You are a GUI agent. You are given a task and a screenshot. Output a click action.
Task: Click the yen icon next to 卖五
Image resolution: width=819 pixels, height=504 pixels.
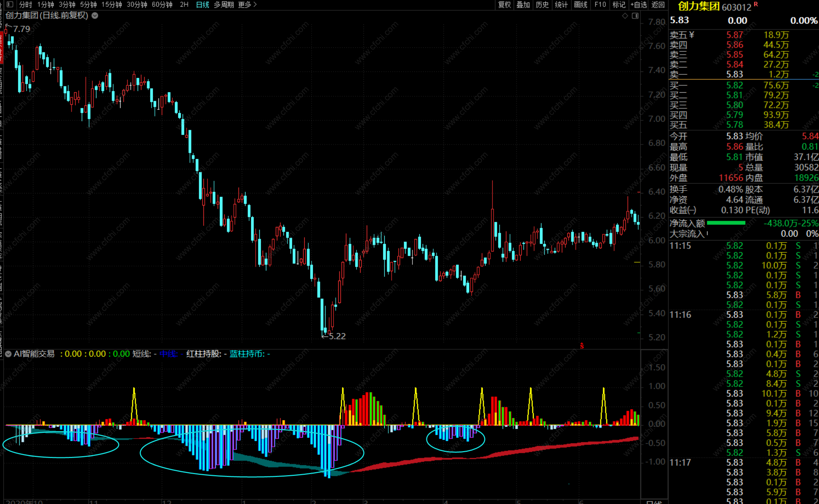point(692,35)
